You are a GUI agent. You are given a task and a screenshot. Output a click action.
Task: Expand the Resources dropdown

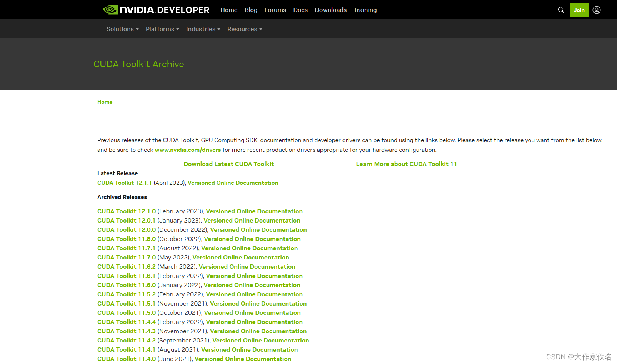coord(244,29)
